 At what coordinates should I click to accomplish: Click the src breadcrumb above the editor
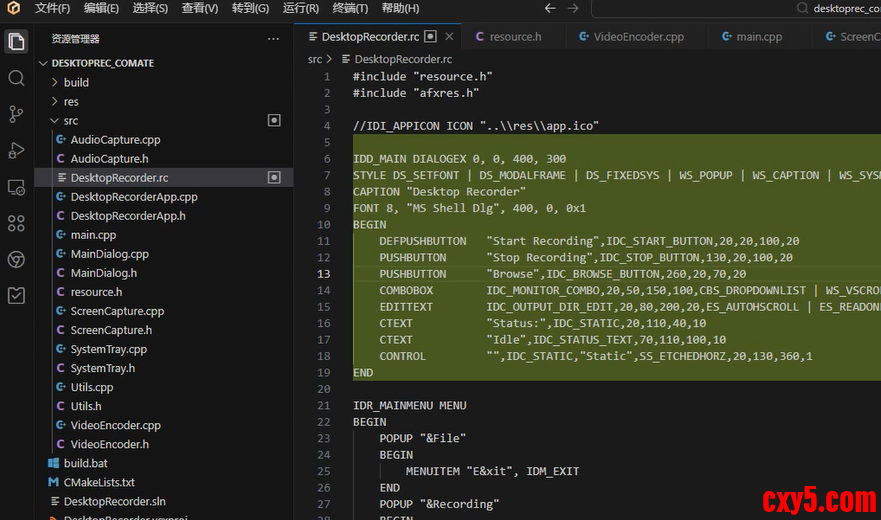tap(315, 59)
